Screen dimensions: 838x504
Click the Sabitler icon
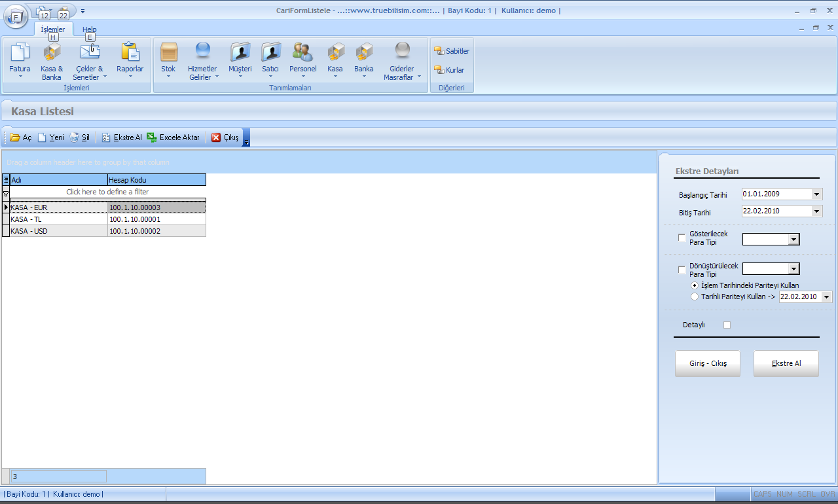click(x=452, y=51)
